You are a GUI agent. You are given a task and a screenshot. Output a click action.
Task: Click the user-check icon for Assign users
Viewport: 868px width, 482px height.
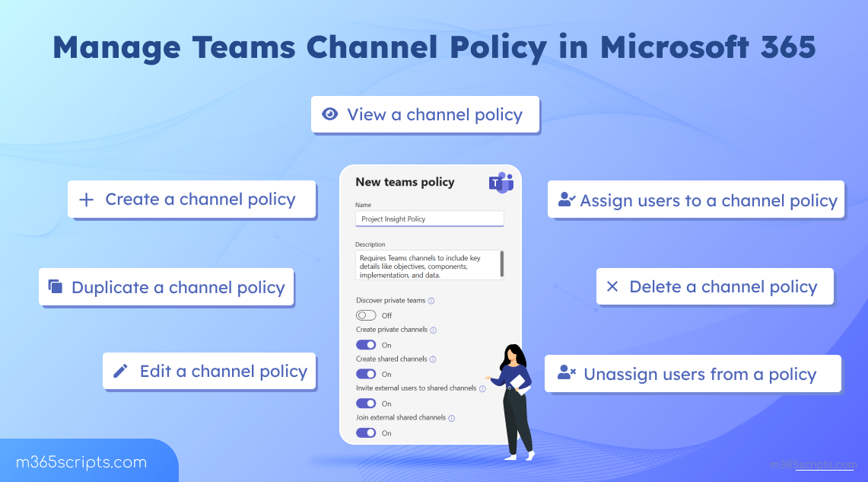(x=567, y=200)
